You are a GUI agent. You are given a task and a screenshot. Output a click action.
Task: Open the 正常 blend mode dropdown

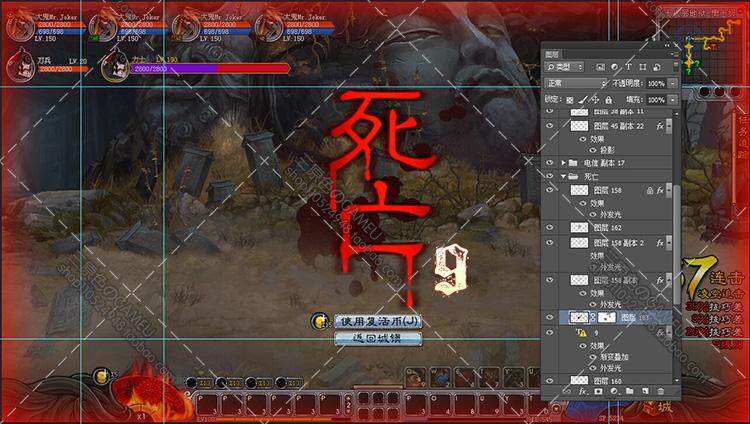[x=575, y=84]
